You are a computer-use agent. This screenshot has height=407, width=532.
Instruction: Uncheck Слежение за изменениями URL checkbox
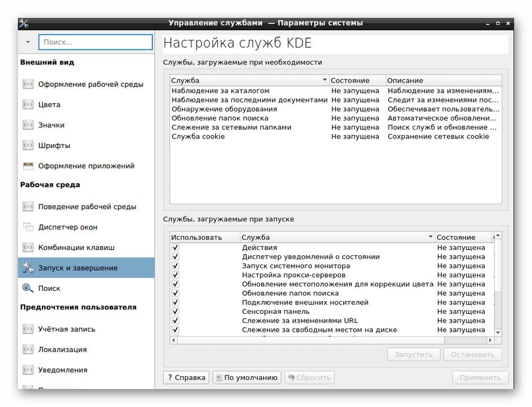tap(175, 320)
